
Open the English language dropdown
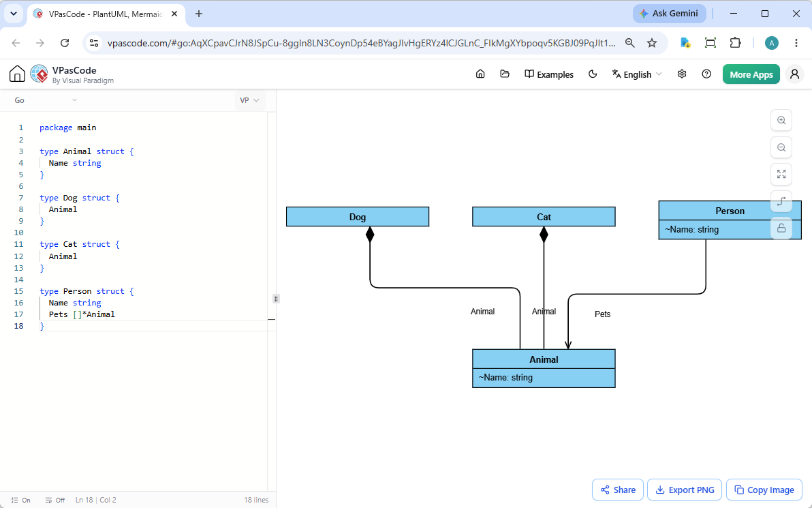click(x=636, y=74)
